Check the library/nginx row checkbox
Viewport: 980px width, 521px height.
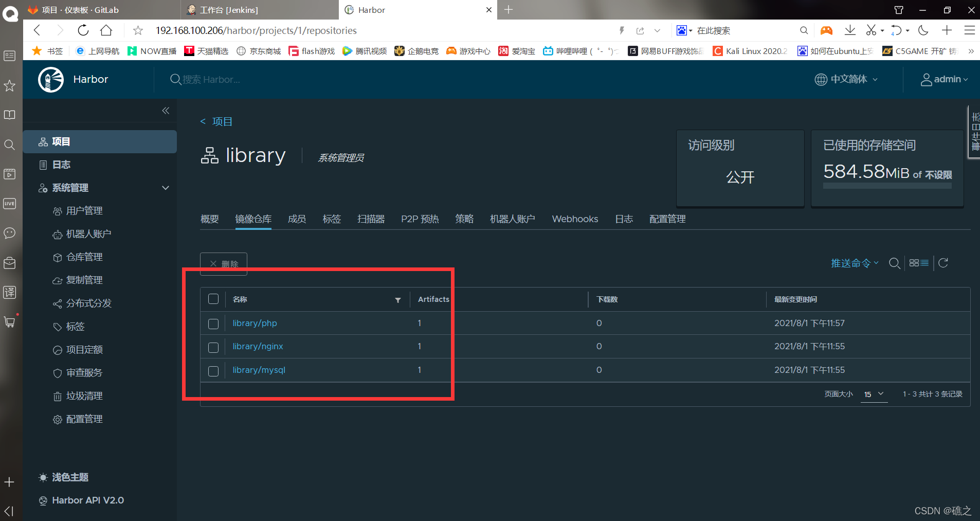(x=213, y=347)
